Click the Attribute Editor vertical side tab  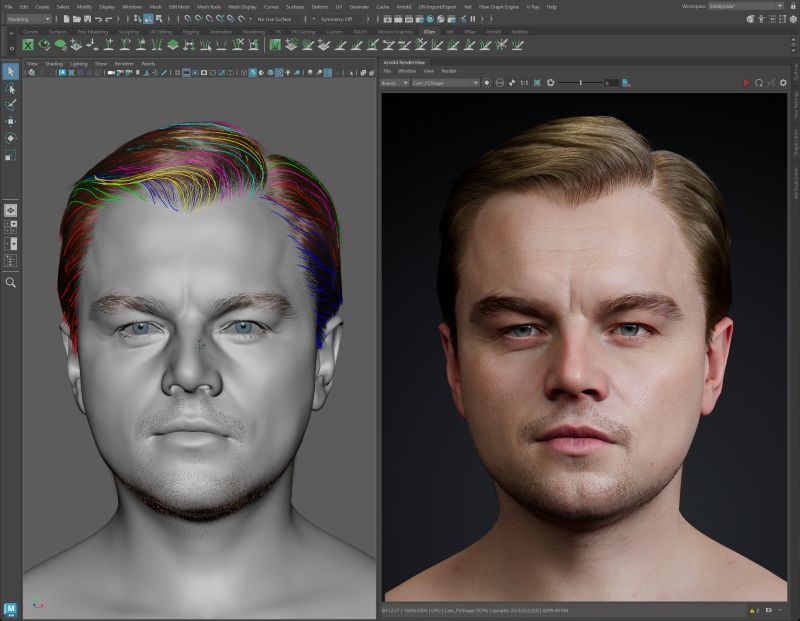(795, 183)
